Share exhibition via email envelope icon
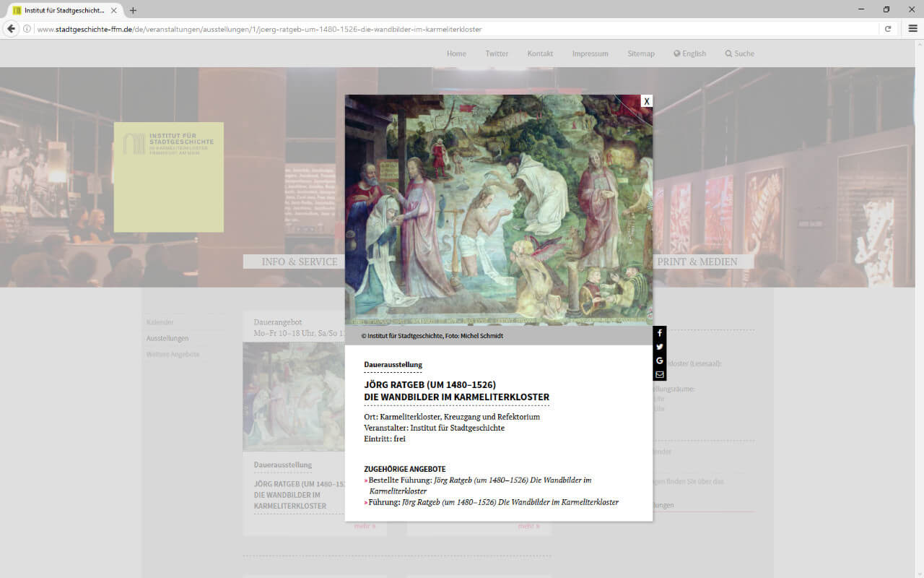Screen dimensions: 924x578 point(660,374)
